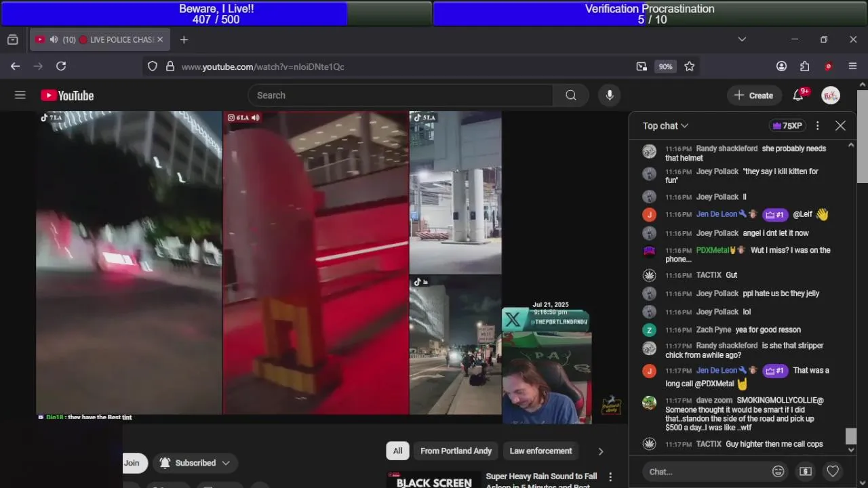Open Firefox tab overview (list all tabs) button
The width and height of the screenshot is (868, 488).
click(x=12, y=40)
